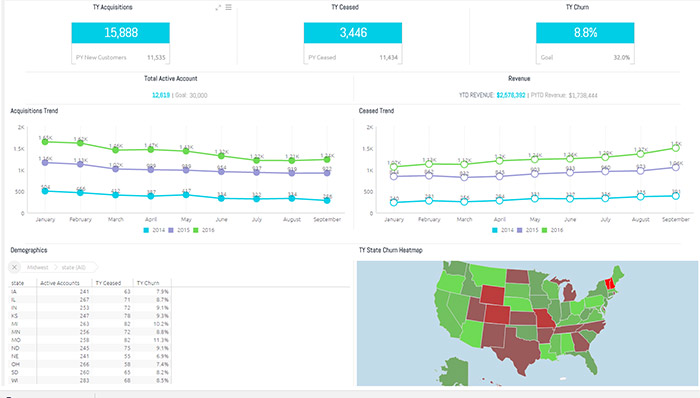Click the 3,446 TY Ceased tile
Viewport: 700px width, 398px height.
coord(353,33)
